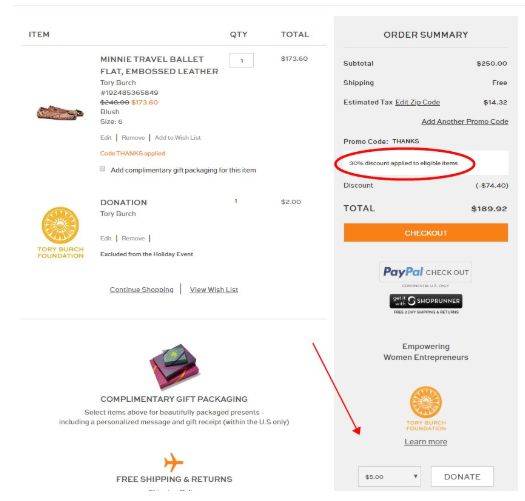Click Continue Shopping link
525x501 pixels.
[141, 289]
